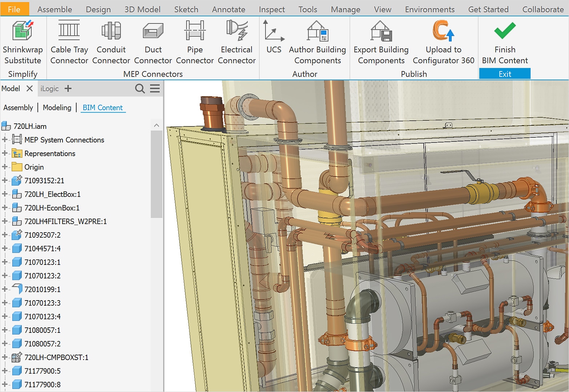Click the MEP System Connections icon
Image resolution: width=569 pixels, height=392 pixels.
17,140
